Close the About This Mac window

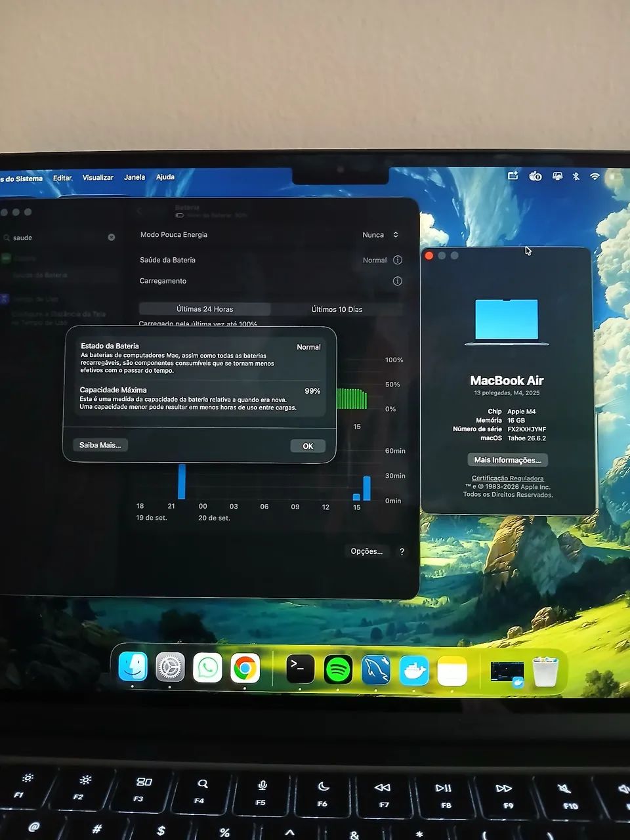[429, 256]
